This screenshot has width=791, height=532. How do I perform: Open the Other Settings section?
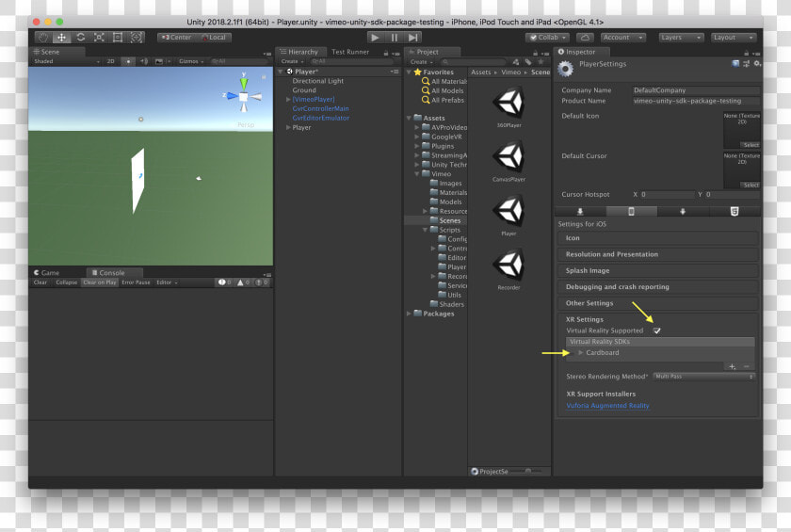pyautogui.click(x=658, y=303)
